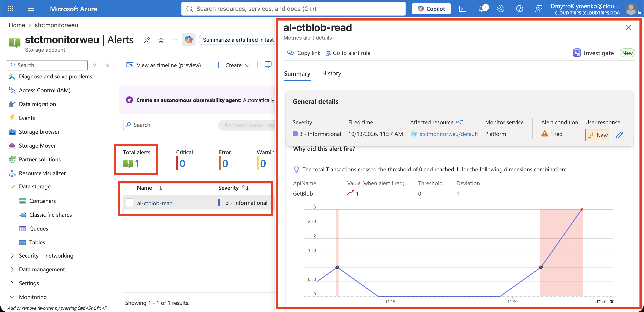Click the Investigate button
Viewport: 644px width, 312px height.
coord(593,53)
